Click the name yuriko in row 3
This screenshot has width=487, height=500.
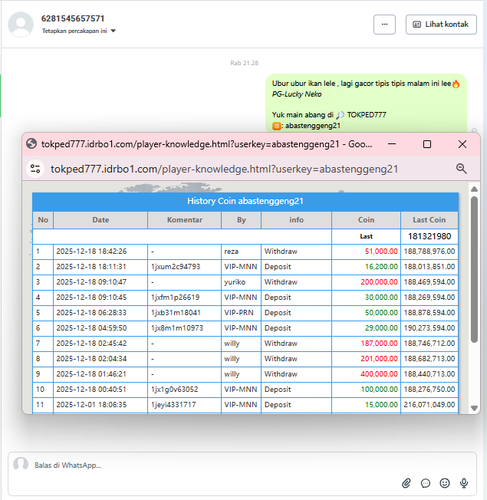coord(235,282)
